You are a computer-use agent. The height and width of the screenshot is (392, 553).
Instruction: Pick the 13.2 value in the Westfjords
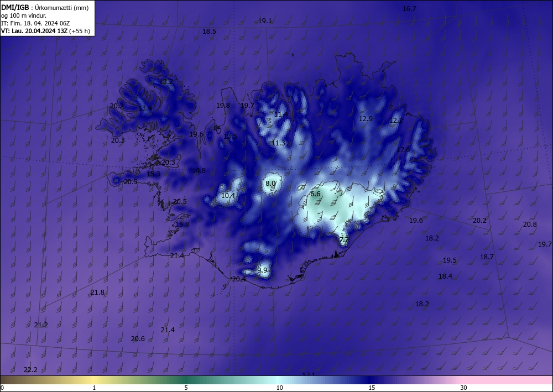[166, 81]
